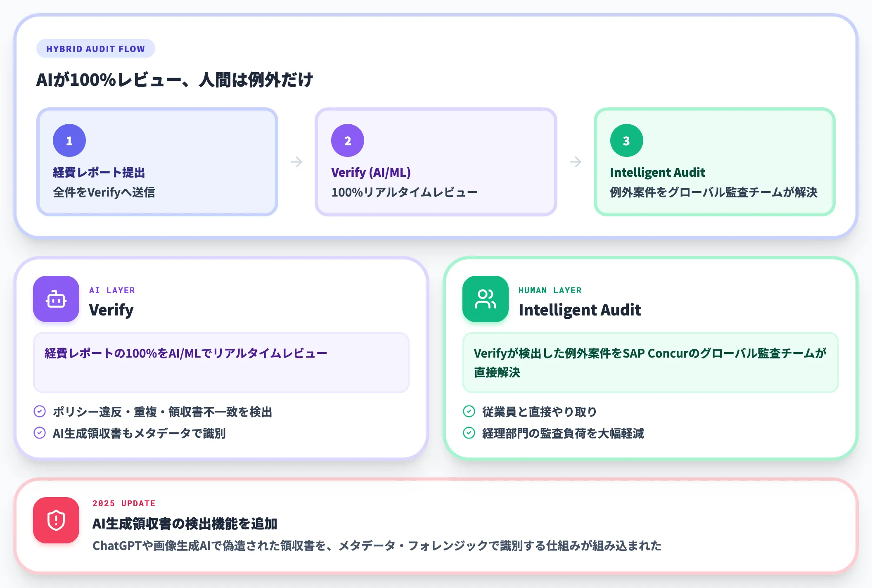Click heading AI生成領収書の検出機能を追加
Screen dimensions: 872x588
click(185, 524)
